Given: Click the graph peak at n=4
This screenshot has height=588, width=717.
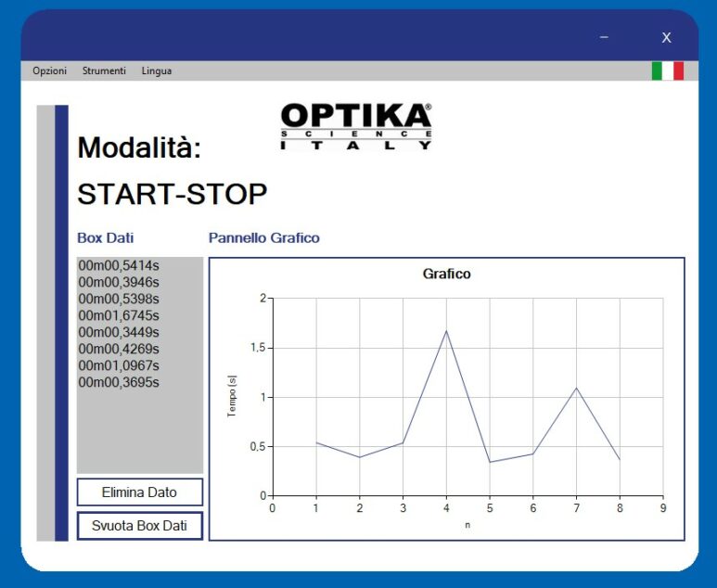Looking at the screenshot, I should tap(446, 331).
